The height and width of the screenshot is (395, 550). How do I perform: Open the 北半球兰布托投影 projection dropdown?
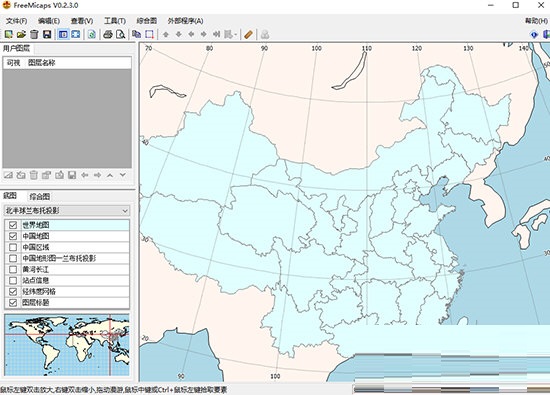coord(67,210)
